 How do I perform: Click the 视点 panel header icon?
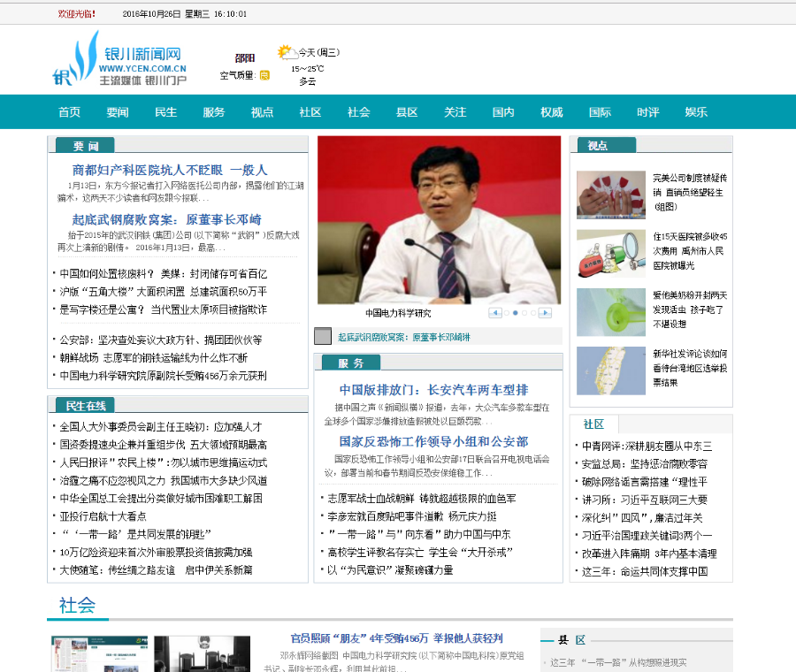(x=596, y=144)
